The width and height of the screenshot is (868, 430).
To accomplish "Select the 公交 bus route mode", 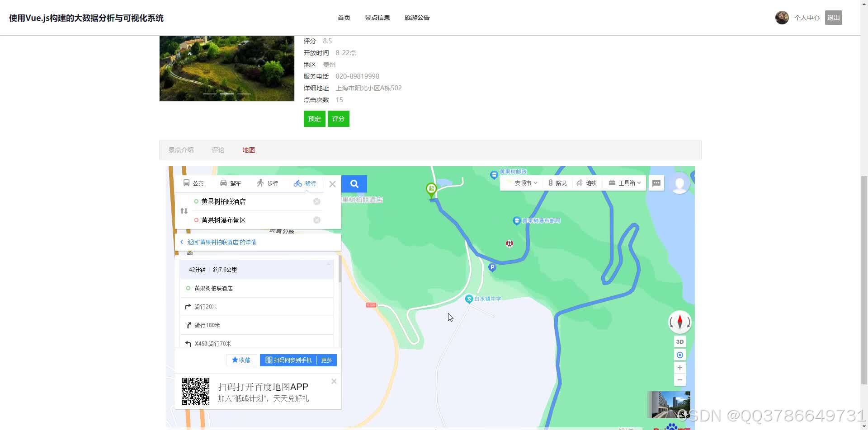I will point(193,183).
